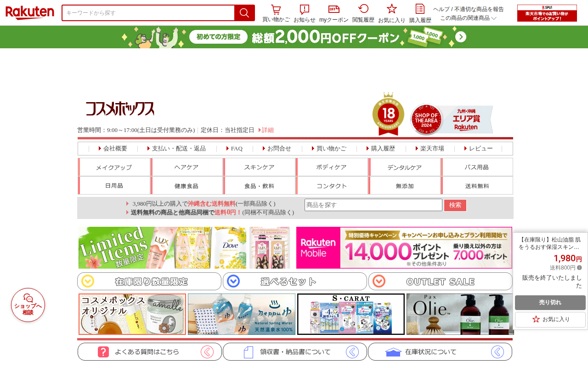Open the 健康食品 category
Screen dimensions: 588x368
[187, 185]
